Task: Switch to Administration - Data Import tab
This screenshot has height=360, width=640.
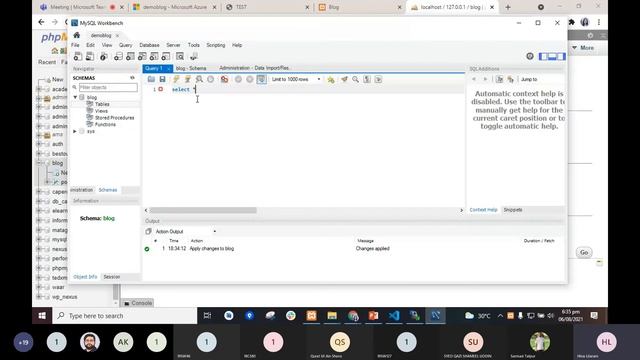Action: [254, 68]
